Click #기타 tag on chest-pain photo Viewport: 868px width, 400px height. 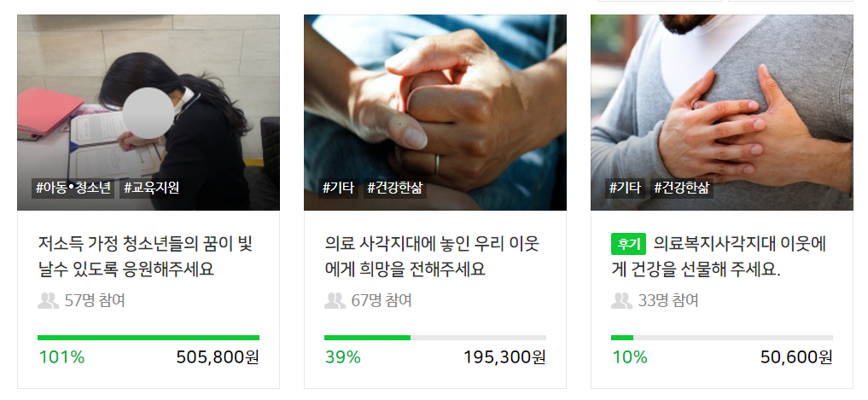[x=625, y=188]
